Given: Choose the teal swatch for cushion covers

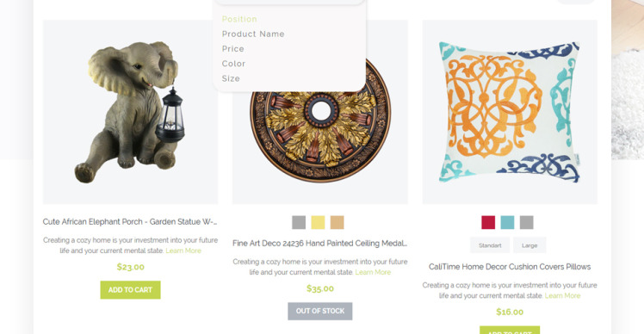Looking at the screenshot, I should coord(507,222).
